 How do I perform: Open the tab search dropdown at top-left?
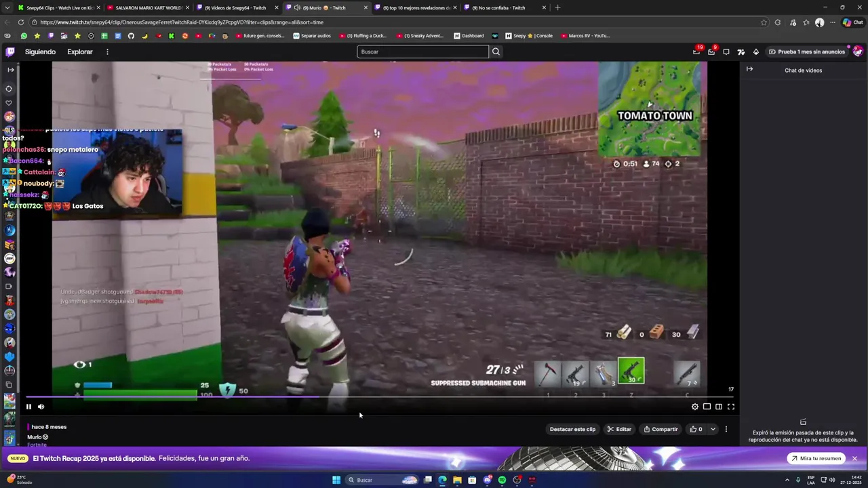(x=7, y=7)
